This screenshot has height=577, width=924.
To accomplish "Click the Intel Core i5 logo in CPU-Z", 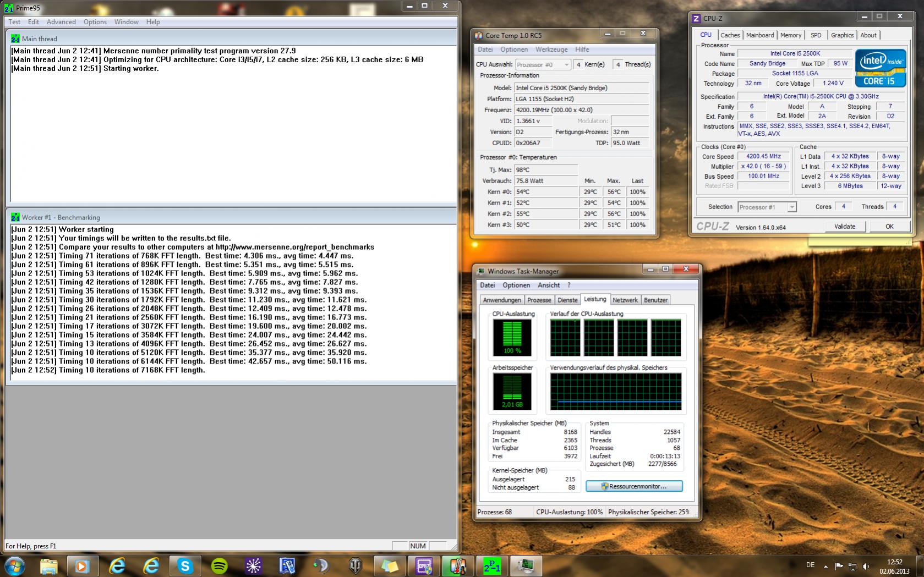I will click(x=880, y=68).
